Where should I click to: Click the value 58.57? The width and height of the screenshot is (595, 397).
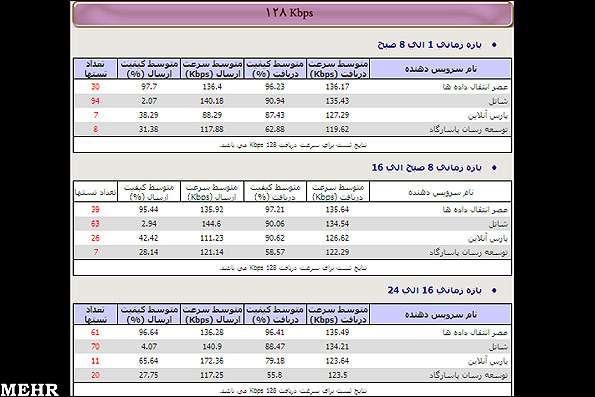(275, 252)
